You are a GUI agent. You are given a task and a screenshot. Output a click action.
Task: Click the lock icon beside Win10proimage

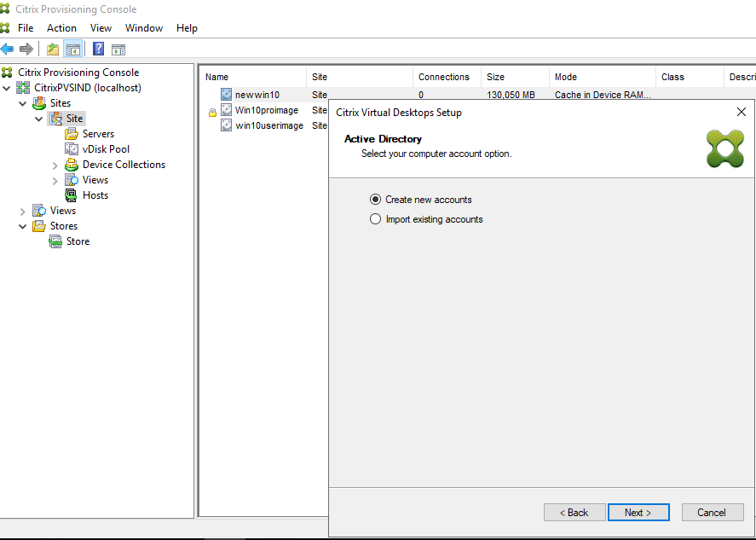(x=212, y=113)
